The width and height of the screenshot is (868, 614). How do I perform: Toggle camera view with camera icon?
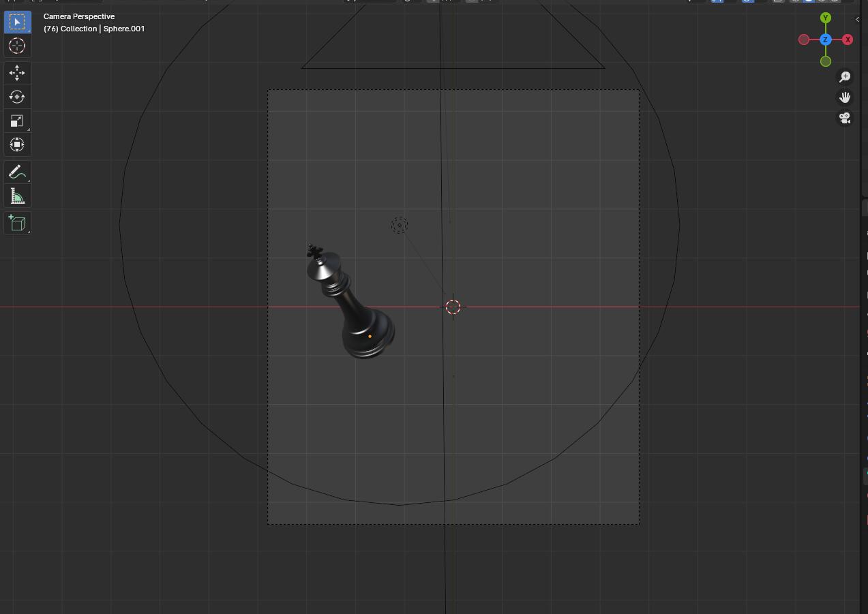tap(845, 118)
